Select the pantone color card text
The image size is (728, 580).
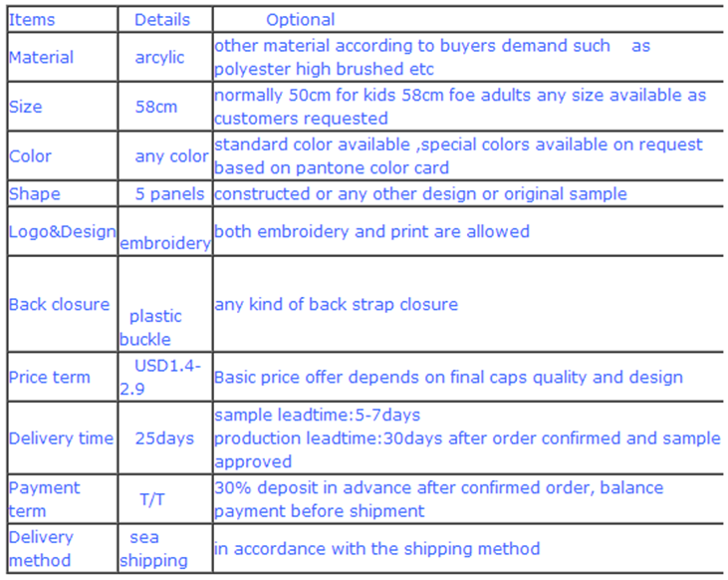click(372, 167)
